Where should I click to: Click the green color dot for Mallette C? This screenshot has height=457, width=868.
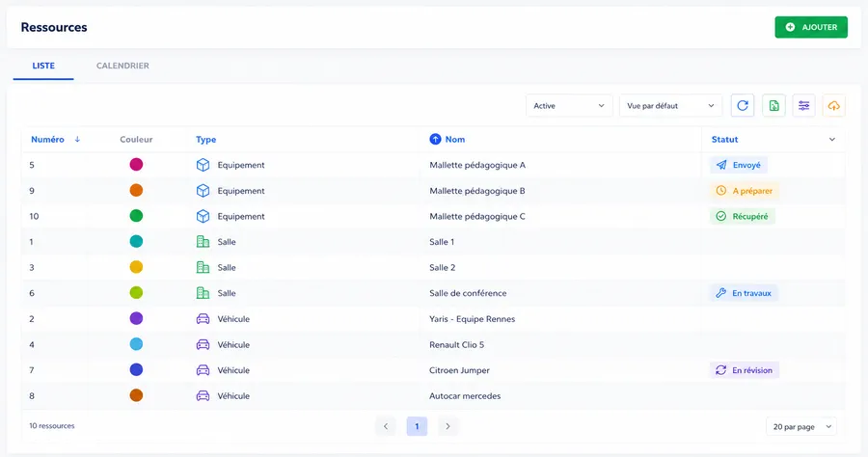(136, 216)
